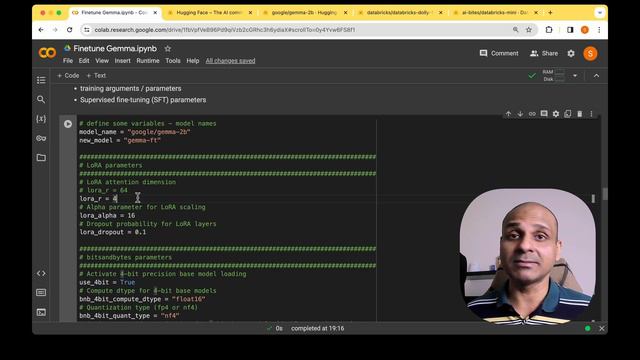
Task: Move cell down arrow in cell toolbar
Action: coord(520,114)
